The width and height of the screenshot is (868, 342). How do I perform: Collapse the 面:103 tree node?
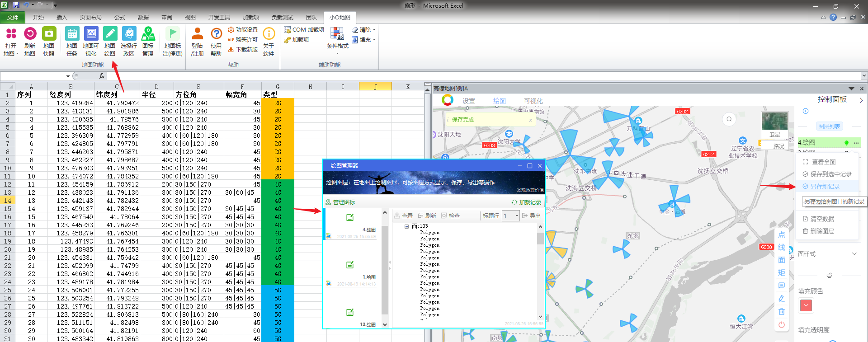click(406, 226)
